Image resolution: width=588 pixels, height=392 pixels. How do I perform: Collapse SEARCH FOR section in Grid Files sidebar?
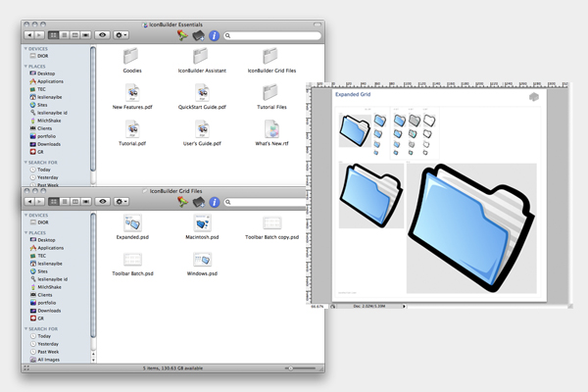[25, 329]
